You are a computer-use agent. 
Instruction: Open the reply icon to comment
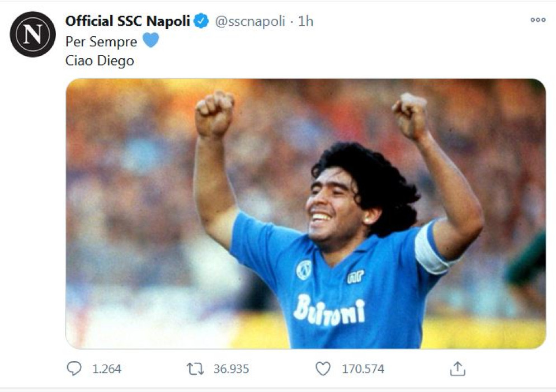point(73,369)
